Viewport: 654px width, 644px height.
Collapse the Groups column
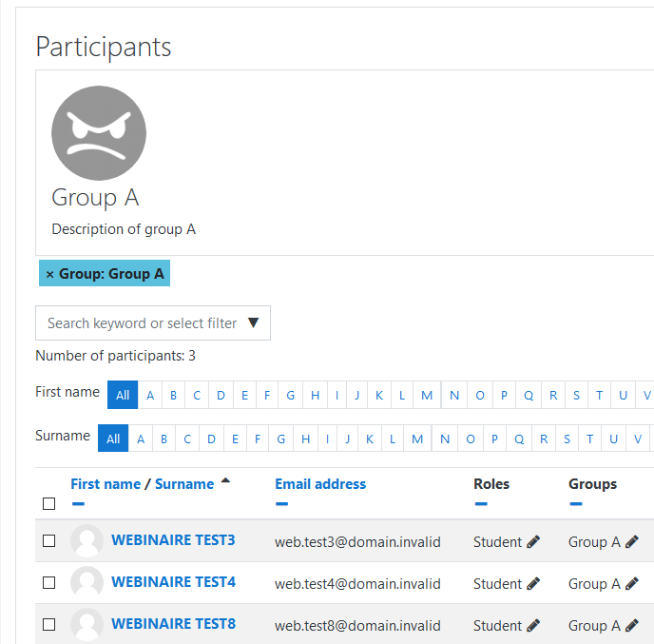[x=576, y=504]
